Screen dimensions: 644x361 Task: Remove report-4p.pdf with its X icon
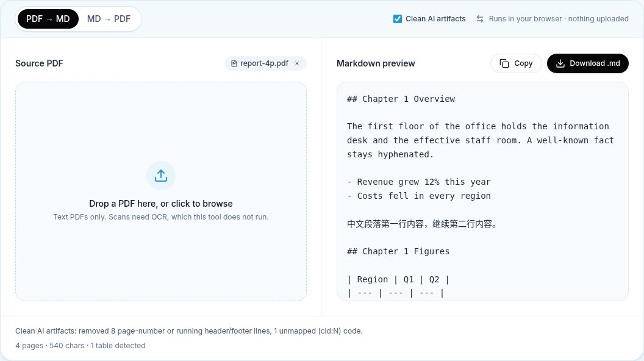[x=297, y=63]
